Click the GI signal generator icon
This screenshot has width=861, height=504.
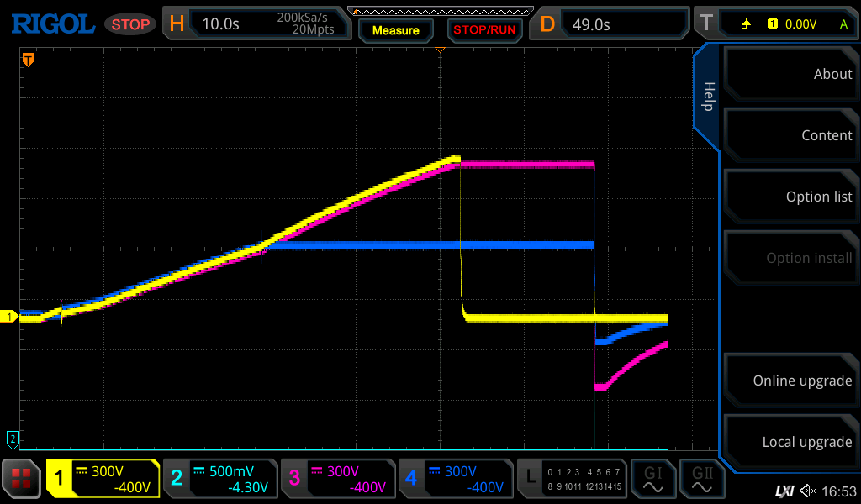pos(652,479)
